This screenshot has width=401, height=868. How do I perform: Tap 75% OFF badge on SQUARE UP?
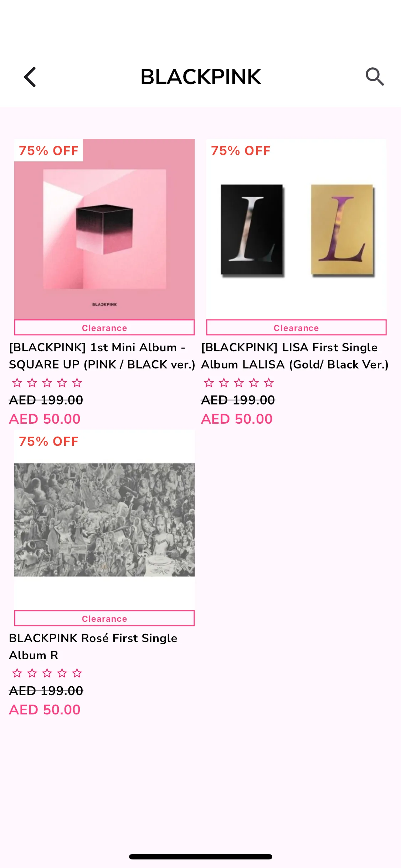pyautogui.click(x=48, y=150)
